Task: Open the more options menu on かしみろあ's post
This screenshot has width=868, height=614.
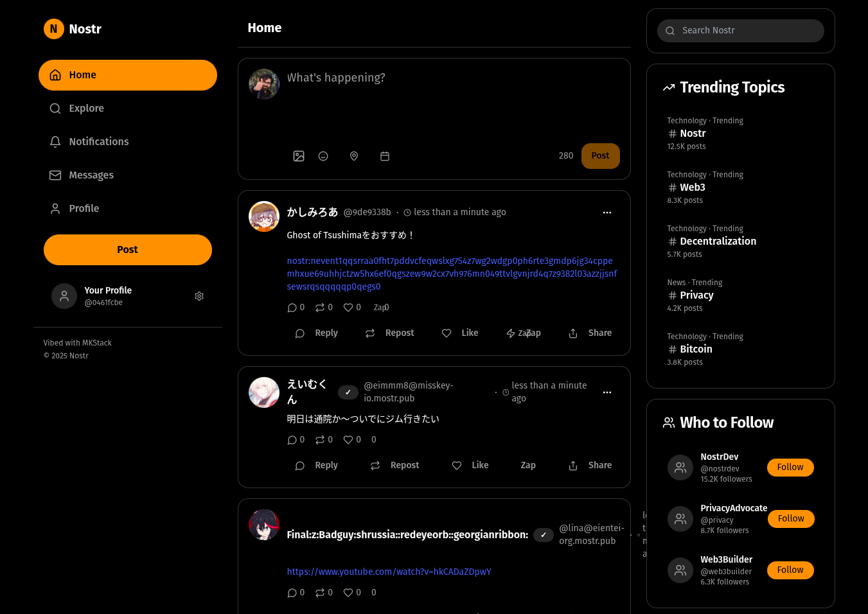Action: pos(607,213)
